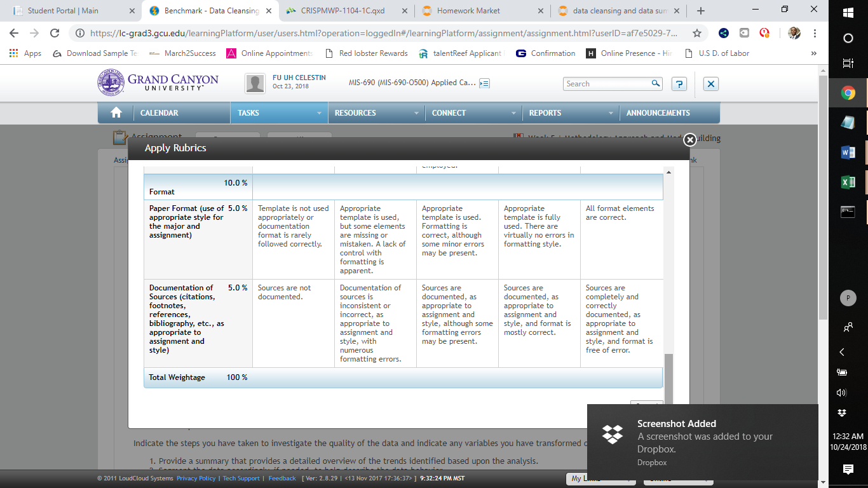Viewport: 868px width, 488px height.
Task: Click the volume speaker tray icon
Action: pos(842,393)
